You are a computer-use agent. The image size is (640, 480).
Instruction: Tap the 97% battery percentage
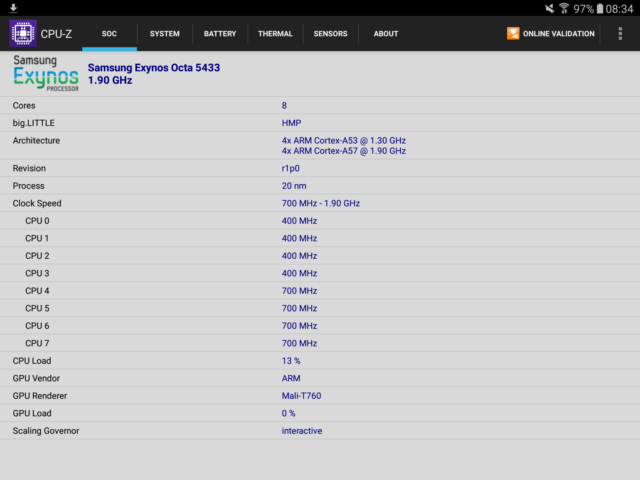tap(583, 9)
